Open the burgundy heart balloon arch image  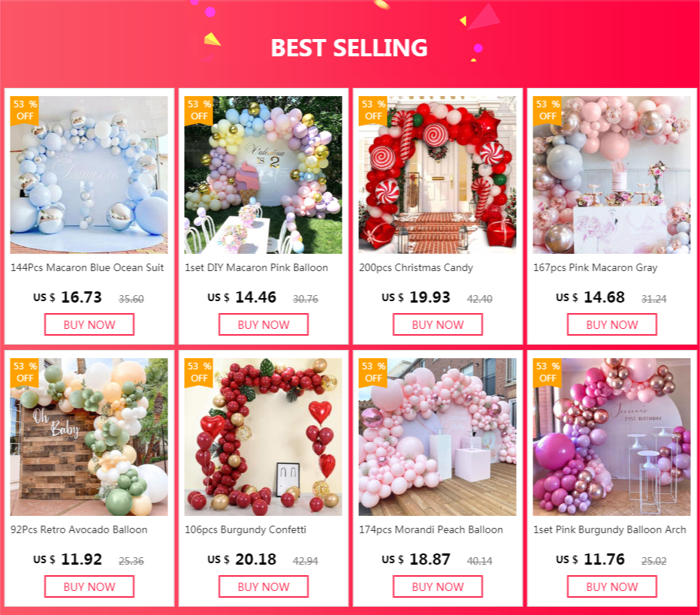click(264, 437)
